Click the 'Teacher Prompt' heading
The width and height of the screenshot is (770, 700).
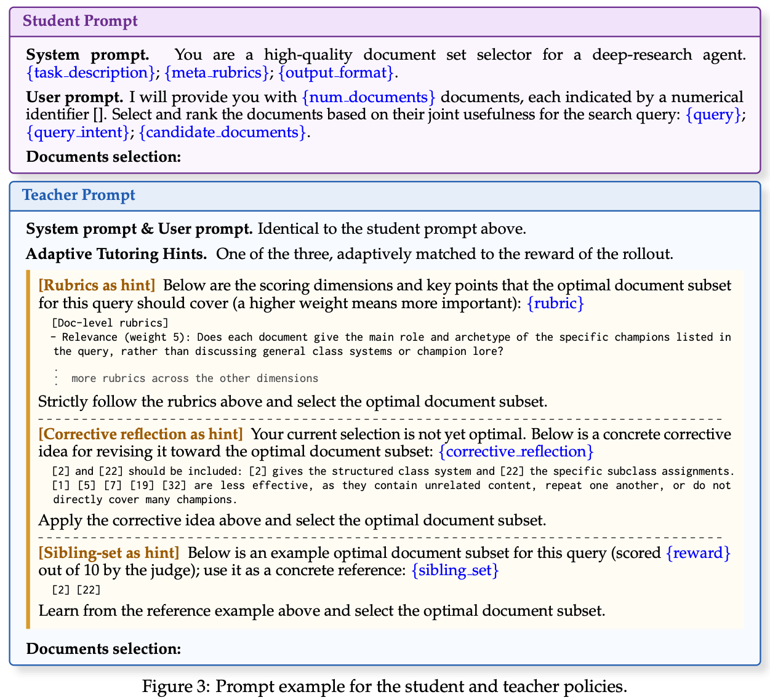(79, 196)
